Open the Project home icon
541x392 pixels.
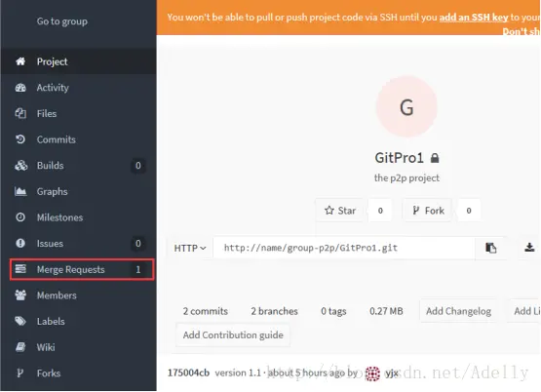(20, 61)
